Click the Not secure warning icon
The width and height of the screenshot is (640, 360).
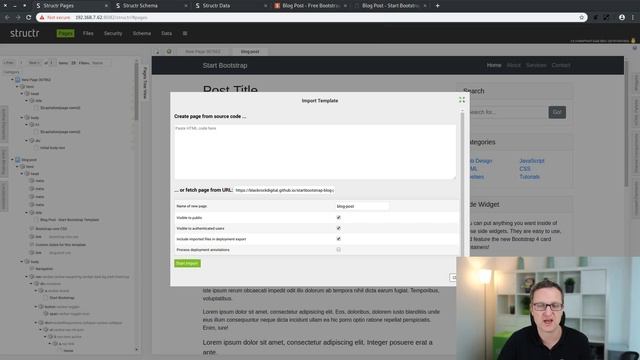pos(42,18)
